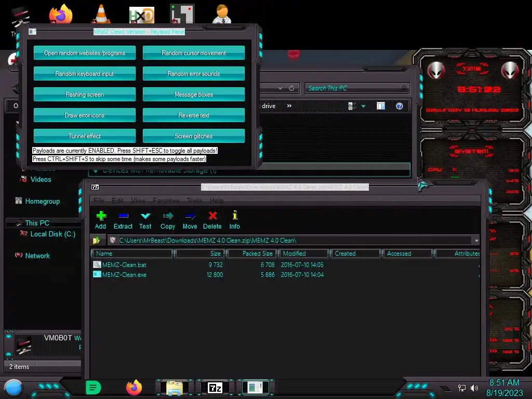Viewport: 532px width, 399px height.
Task: Open Explorer address history dropdown arrow
Action: point(280,88)
